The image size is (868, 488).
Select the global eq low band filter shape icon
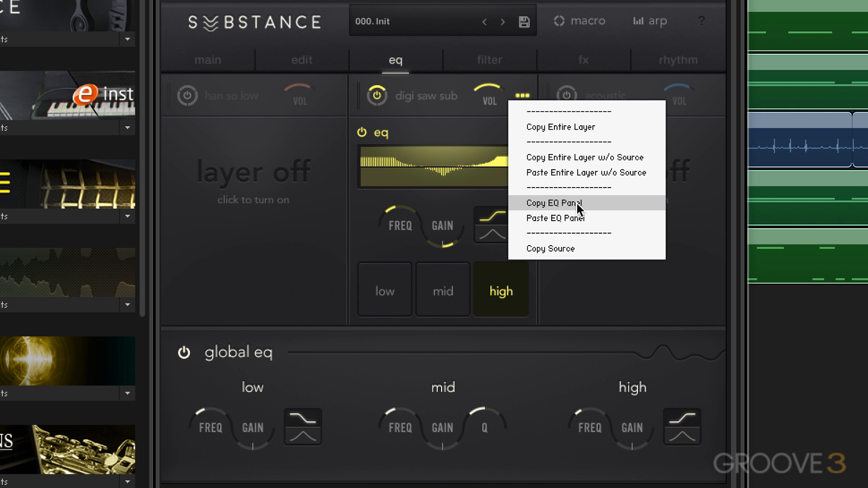303,427
